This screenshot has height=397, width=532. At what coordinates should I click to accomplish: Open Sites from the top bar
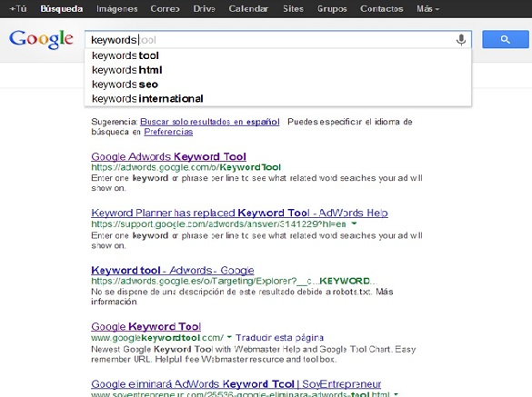click(x=293, y=9)
